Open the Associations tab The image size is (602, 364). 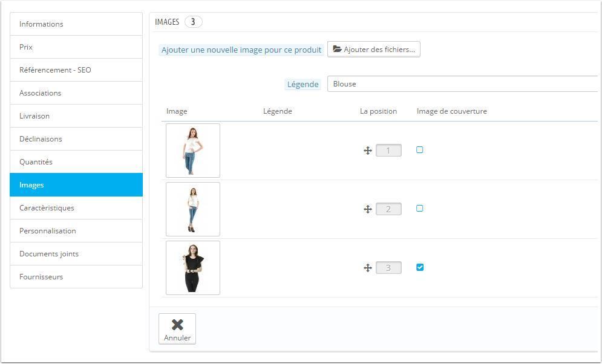[76, 93]
